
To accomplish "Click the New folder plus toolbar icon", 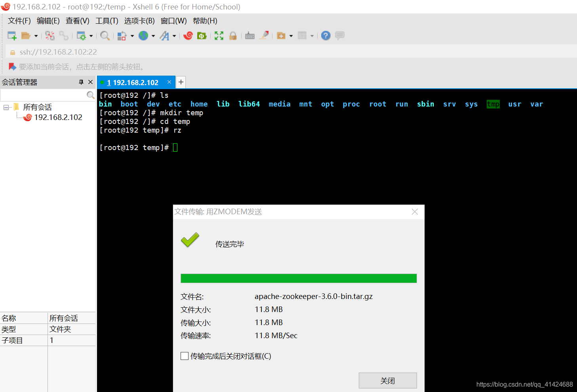I will click(281, 36).
